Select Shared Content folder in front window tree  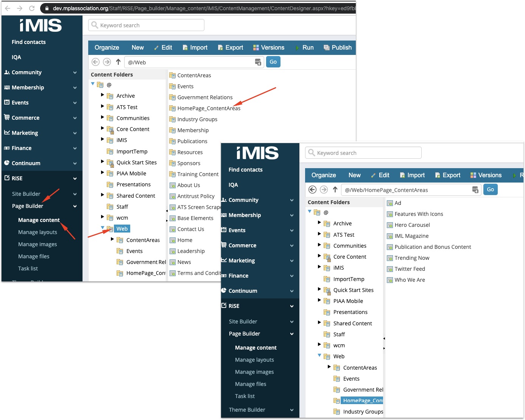point(352,323)
